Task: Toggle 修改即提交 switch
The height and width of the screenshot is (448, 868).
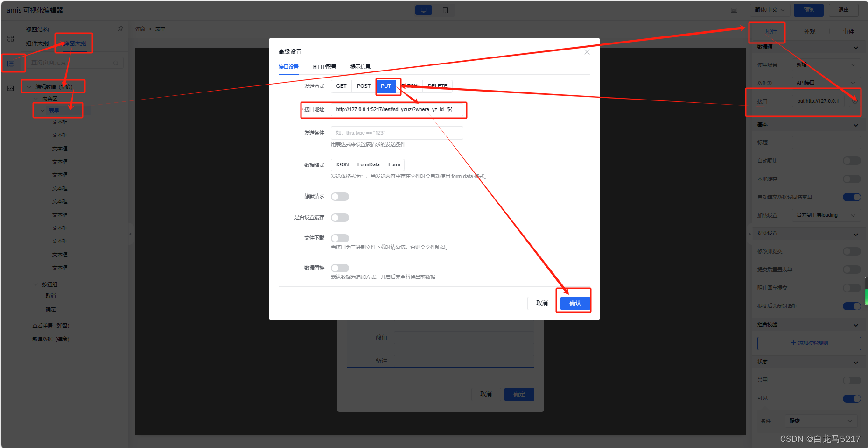Action: tap(852, 251)
